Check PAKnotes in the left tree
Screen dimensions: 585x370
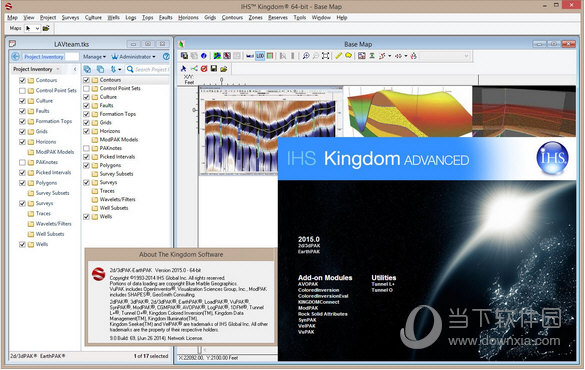pos(22,162)
